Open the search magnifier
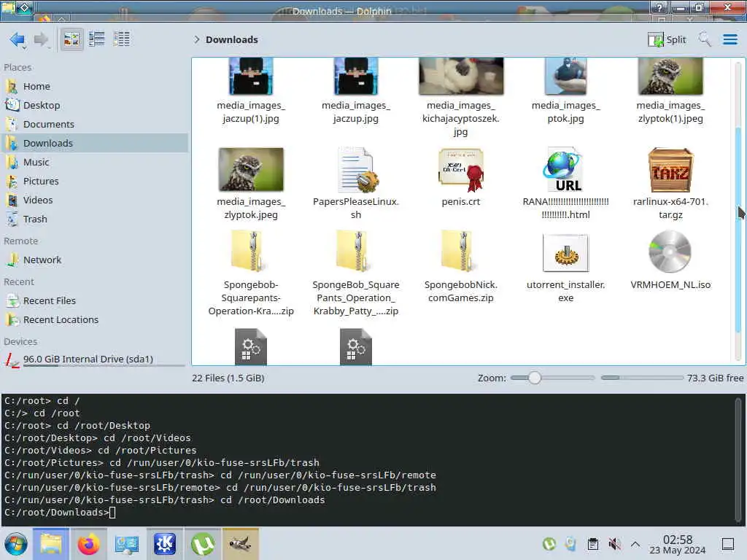The height and width of the screenshot is (560, 747). (705, 39)
